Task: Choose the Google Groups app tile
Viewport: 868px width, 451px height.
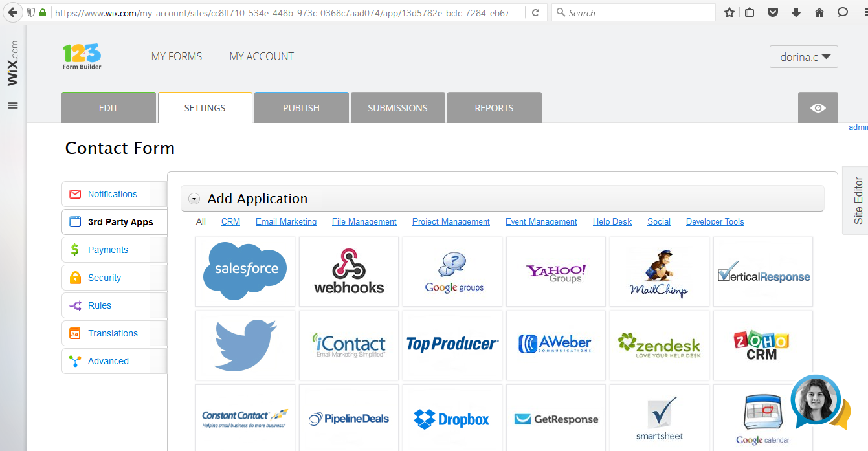Action: pyautogui.click(x=452, y=271)
